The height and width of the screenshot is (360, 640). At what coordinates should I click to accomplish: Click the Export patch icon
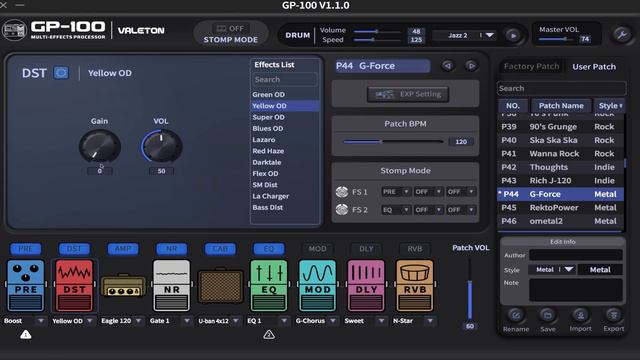click(x=613, y=315)
